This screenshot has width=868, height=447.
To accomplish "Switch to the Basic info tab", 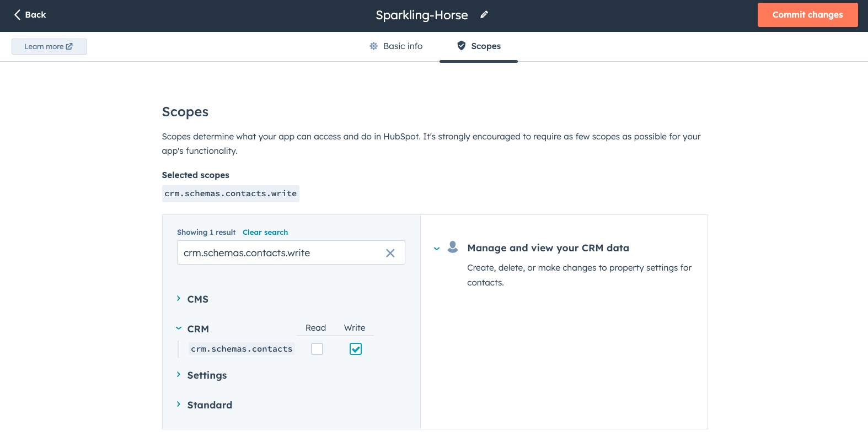I will point(396,46).
